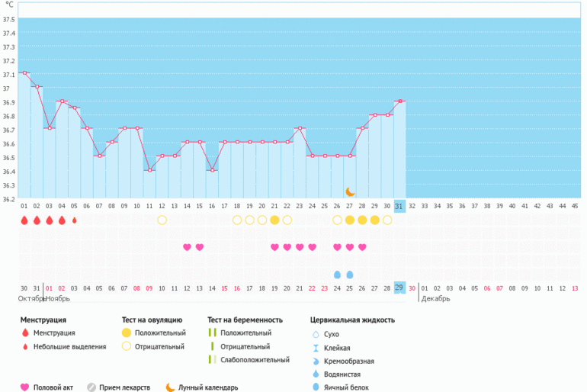
Task: Click the small discharge drop on day 05
Action: click(x=74, y=220)
